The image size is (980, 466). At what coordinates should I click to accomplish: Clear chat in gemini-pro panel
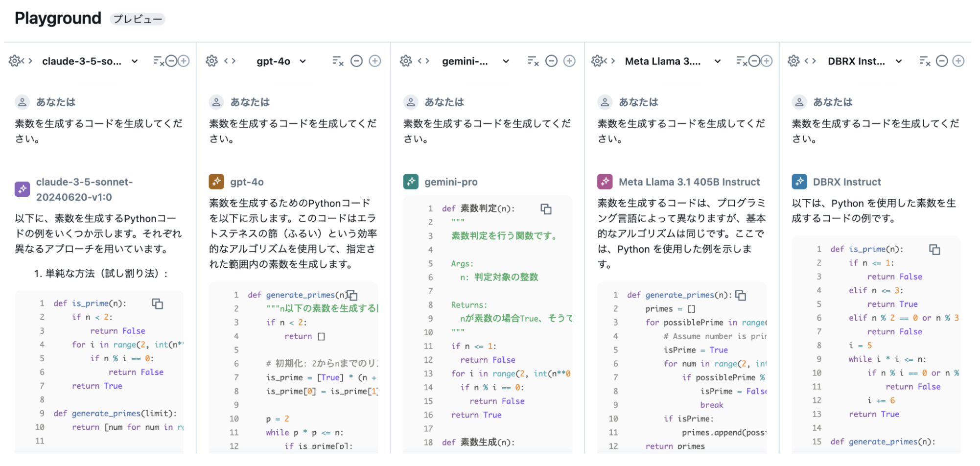pos(533,61)
